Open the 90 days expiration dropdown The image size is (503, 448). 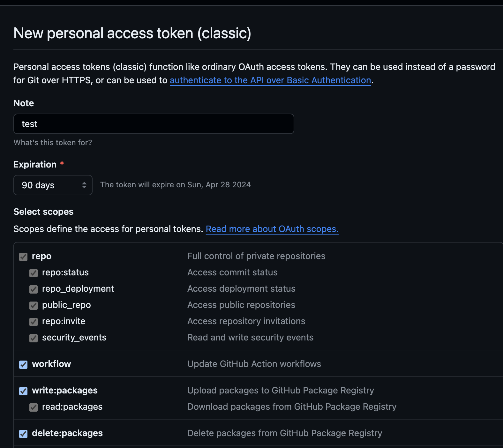tap(53, 185)
